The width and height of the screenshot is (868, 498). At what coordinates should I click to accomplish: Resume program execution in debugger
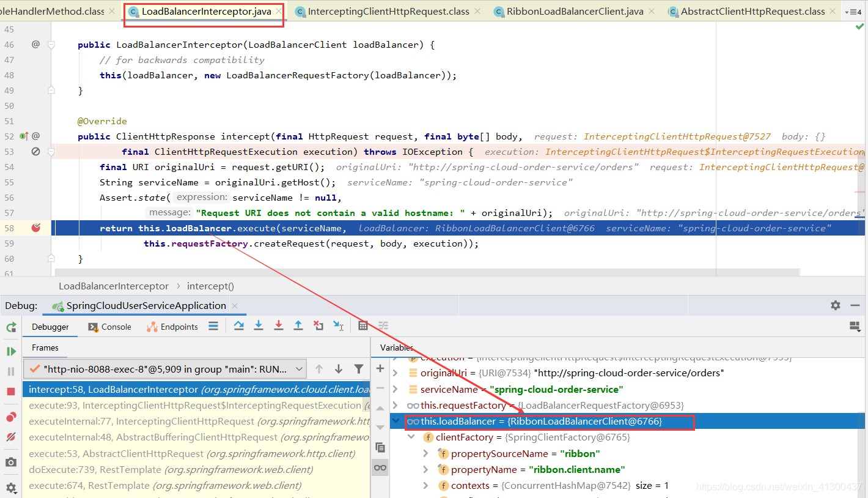11,351
